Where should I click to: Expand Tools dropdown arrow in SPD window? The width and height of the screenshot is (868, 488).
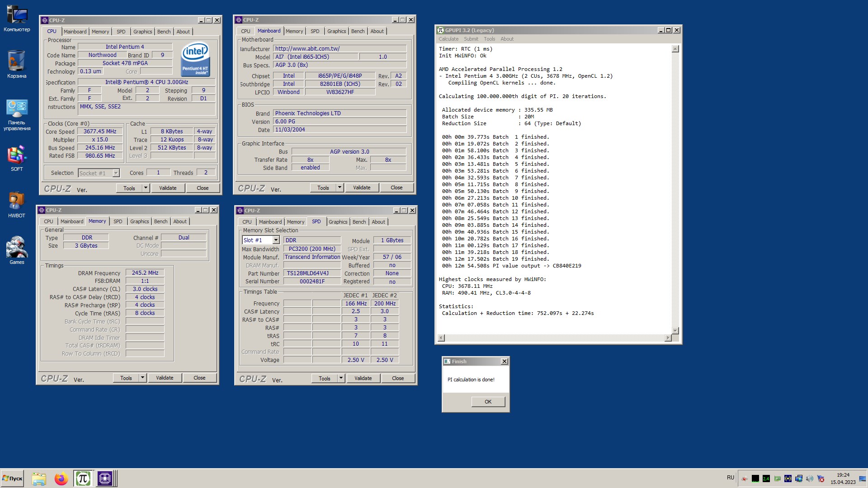pos(341,379)
